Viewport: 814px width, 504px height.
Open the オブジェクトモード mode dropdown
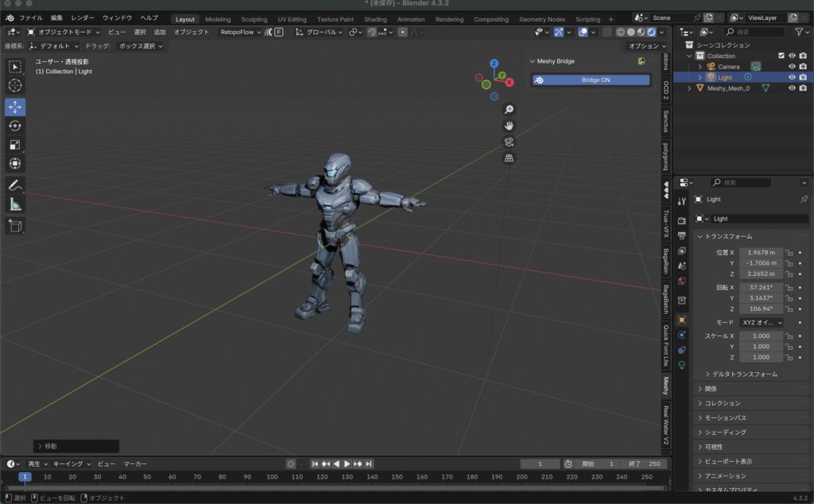64,32
